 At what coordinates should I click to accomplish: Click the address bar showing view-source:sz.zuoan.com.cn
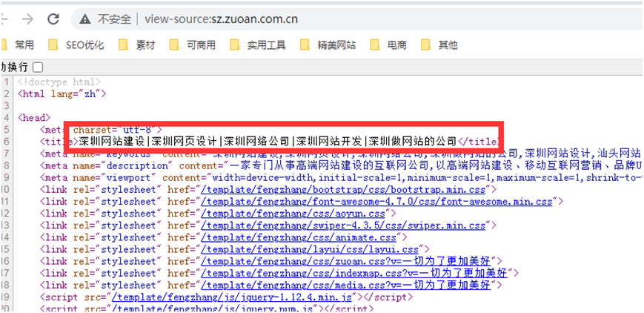(x=221, y=19)
